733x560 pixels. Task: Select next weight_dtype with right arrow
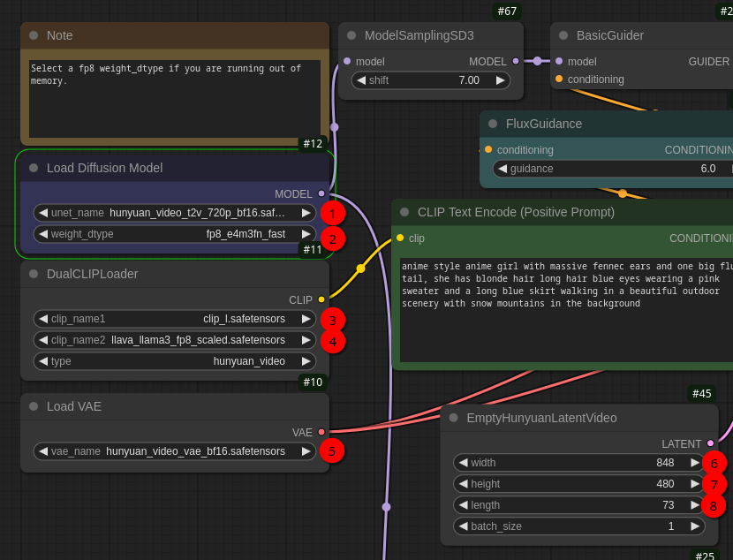pyautogui.click(x=306, y=234)
